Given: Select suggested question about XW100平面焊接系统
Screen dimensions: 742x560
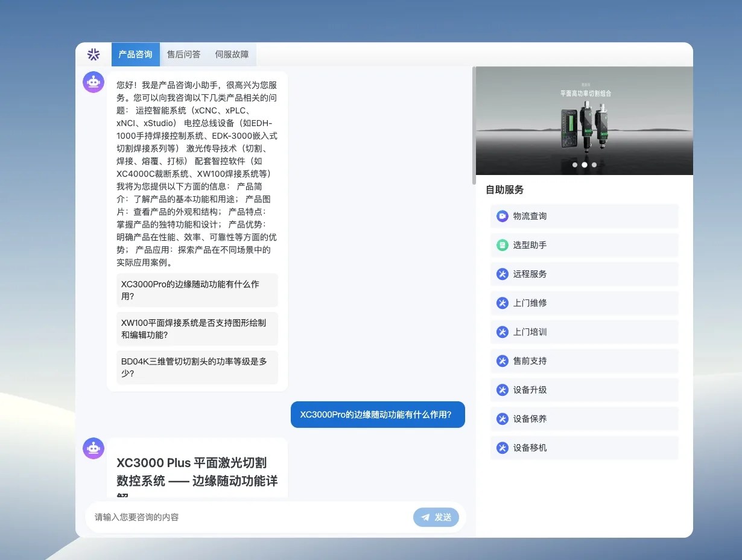Looking at the screenshot, I should tap(197, 329).
